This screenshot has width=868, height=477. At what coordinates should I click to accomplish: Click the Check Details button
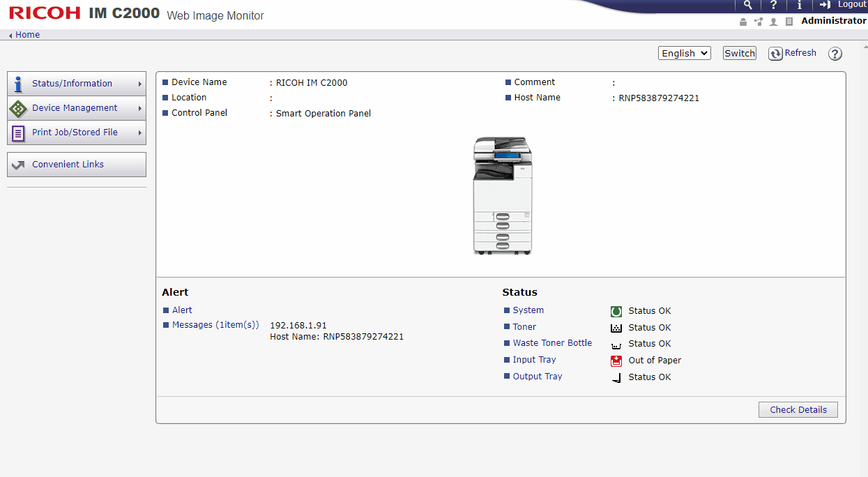pyautogui.click(x=798, y=409)
